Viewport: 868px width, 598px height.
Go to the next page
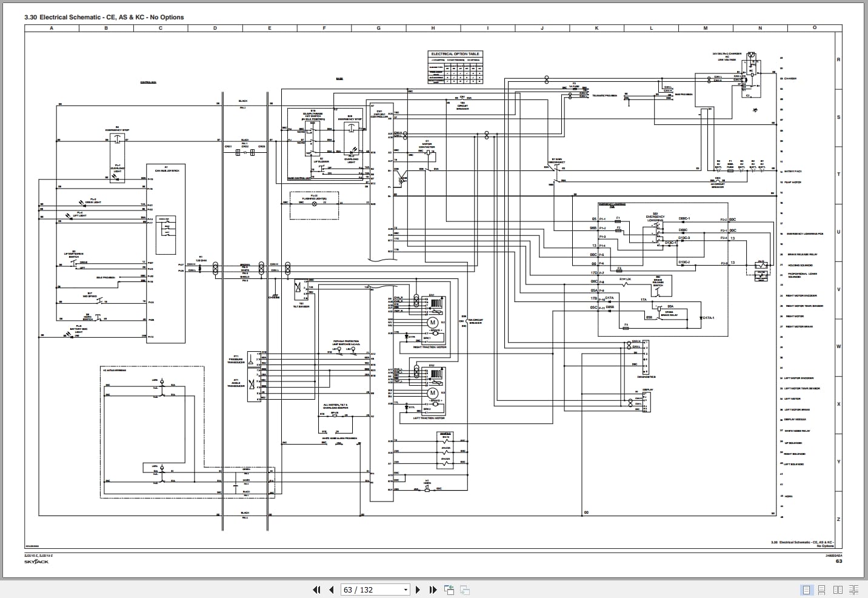pyautogui.click(x=418, y=590)
